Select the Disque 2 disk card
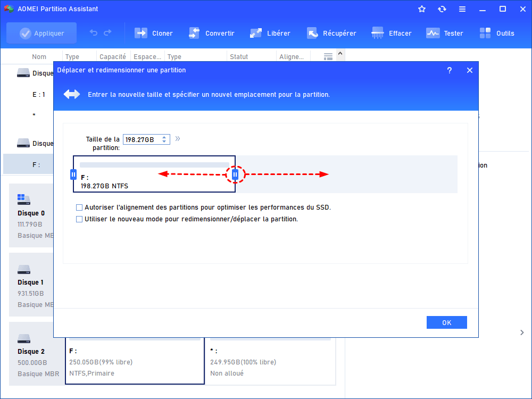The image size is (532, 399). 37,354
